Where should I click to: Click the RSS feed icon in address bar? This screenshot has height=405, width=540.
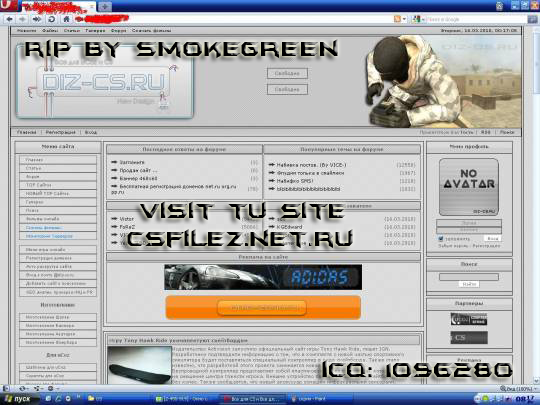pyautogui.click(x=397, y=19)
